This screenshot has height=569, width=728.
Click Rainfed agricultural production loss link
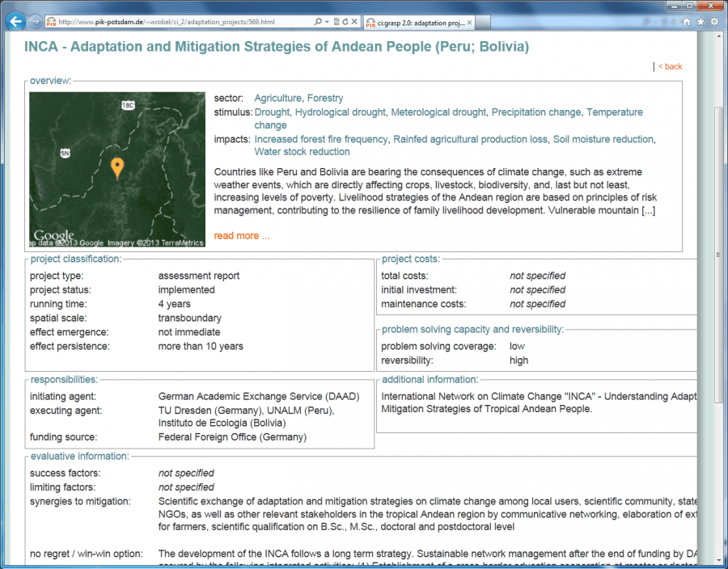pos(470,139)
